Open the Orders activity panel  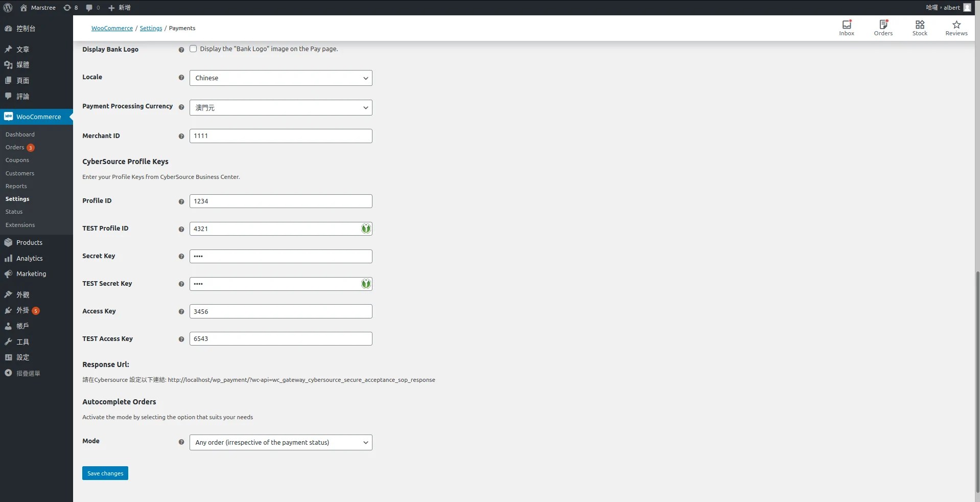[x=883, y=28]
